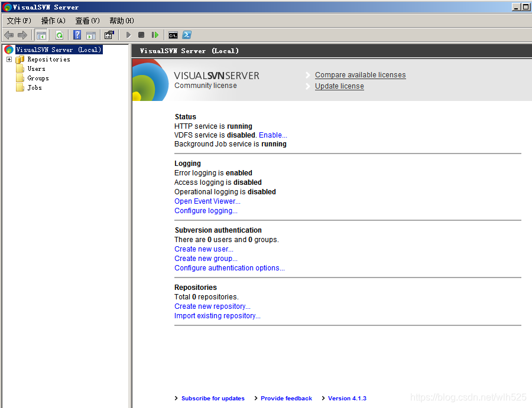Viewport: 532px width, 408px height.
Task: Click 'There are 0 users and 0 groups' text
Action: point(226,240)
